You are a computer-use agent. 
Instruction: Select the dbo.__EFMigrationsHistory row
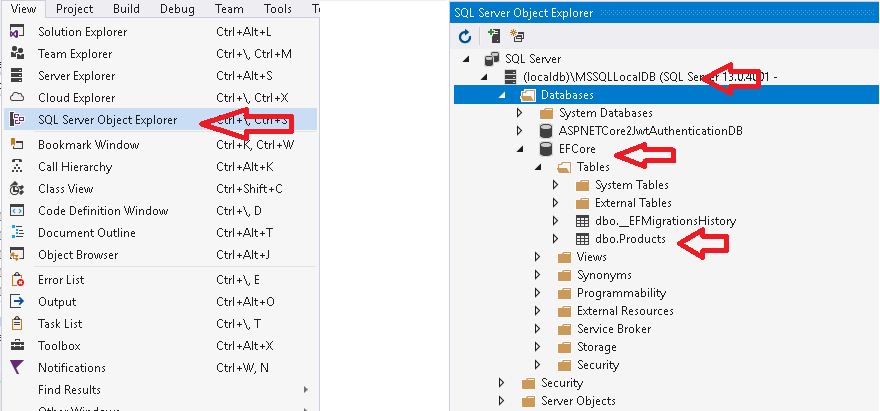coord(666,221)
